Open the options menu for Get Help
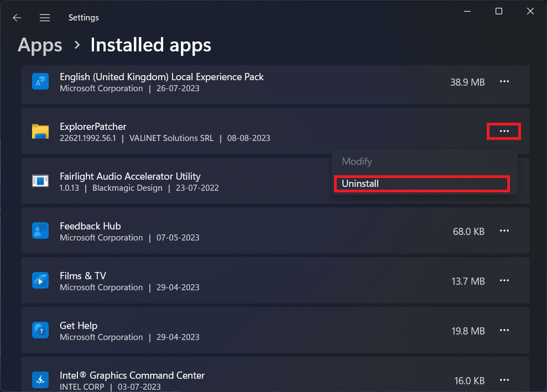This screenshot has height=392, width=547. pyautogui.click(x=504, y=330)
